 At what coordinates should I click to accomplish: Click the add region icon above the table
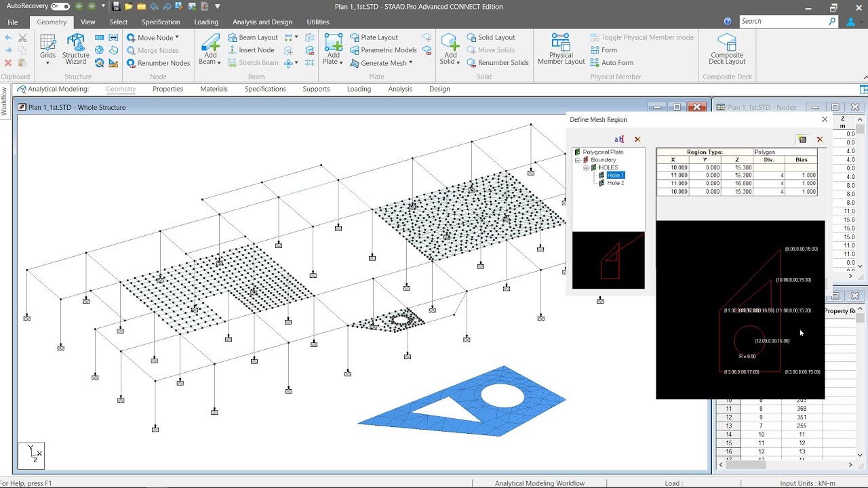[x=803, y=140]
